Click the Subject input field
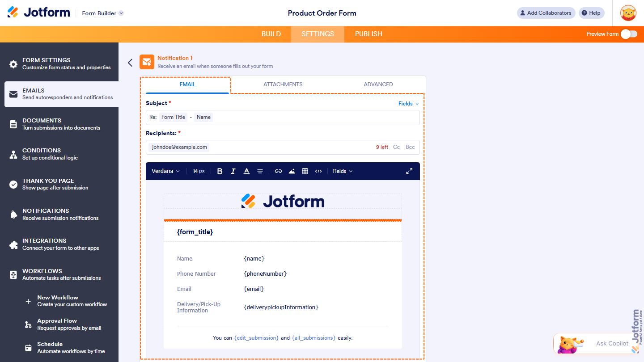 coord(283,118)
